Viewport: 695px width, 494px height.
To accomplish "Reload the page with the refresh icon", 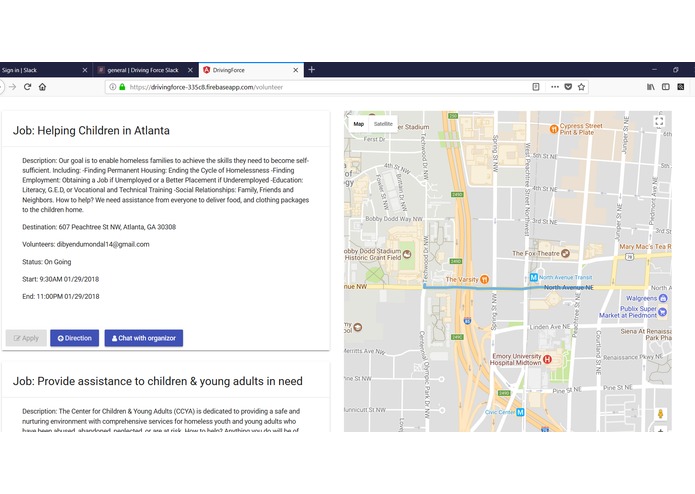I will [27, 87].
